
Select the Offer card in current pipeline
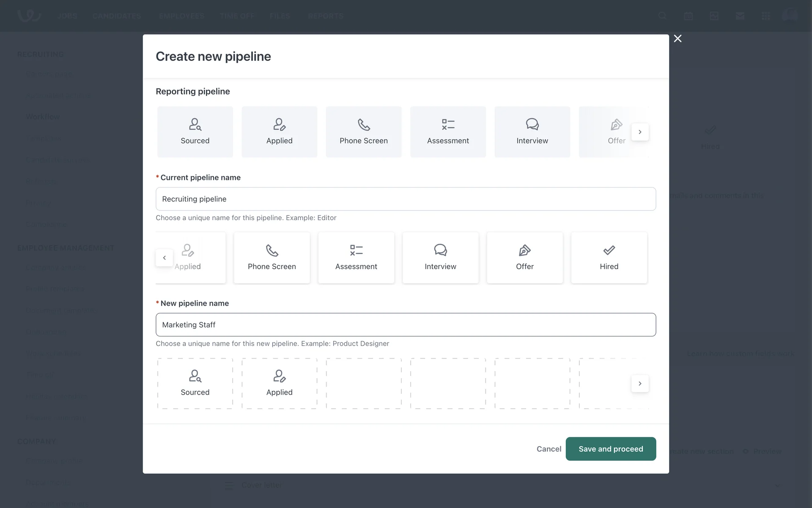(x=524, y=257)
